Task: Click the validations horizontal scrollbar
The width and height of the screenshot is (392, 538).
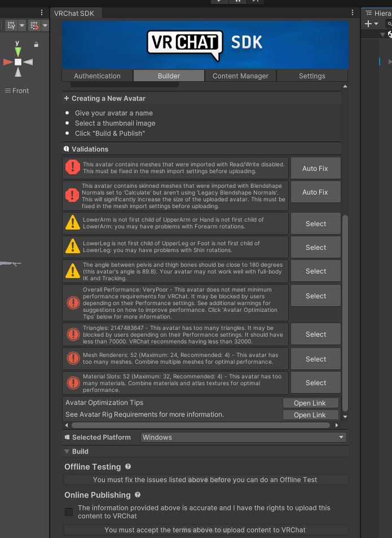Action: coord(197,425)
